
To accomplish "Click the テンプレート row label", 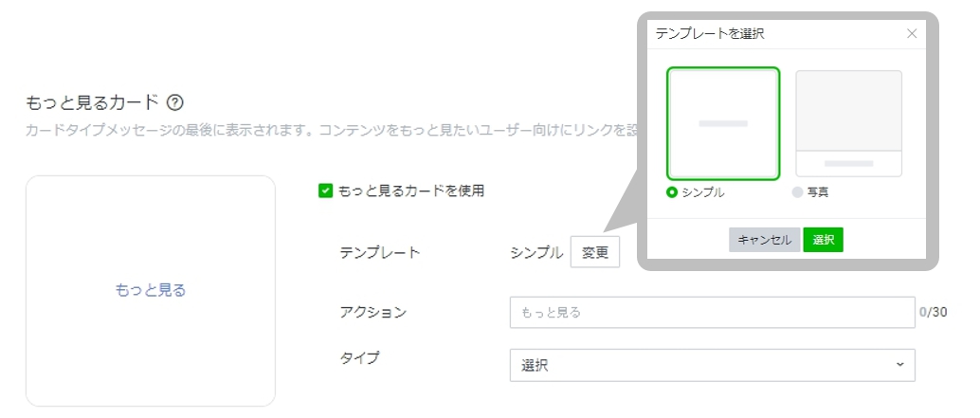I will point(379,252).
